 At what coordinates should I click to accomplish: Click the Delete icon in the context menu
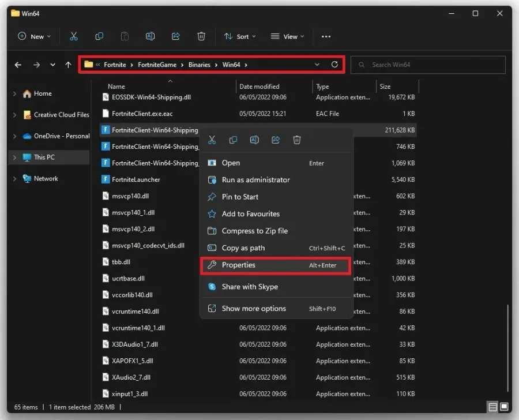pyautogui.click(x=297, y=140)
